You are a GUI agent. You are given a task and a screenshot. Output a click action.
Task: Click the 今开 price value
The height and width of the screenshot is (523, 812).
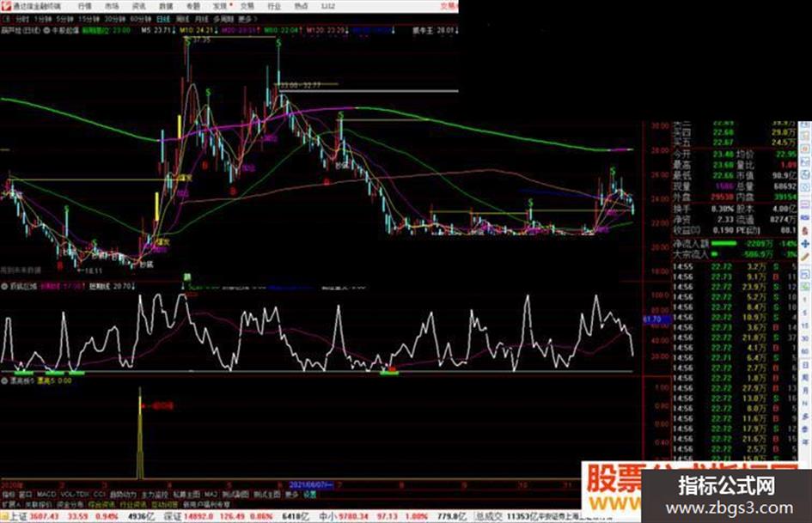coord(723,155)
